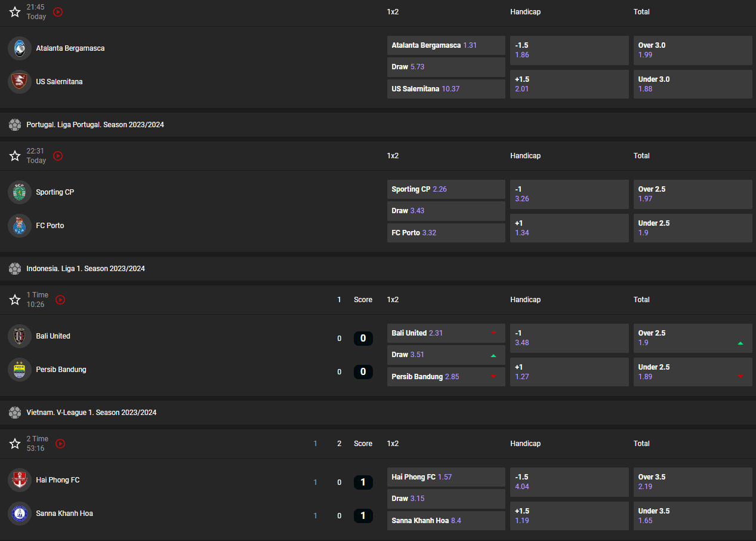This screenshot has width=756, height=541.
Task: Star the Bali United vs Persib Bandung match
Action: pyautogui.click(x=15, y=300)
